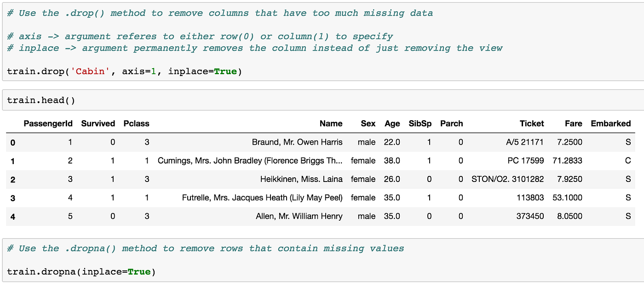Click the ticket value PC 17599
Image resolution: width=644 pixels, height=287 pixels.
tap(526, 160)
